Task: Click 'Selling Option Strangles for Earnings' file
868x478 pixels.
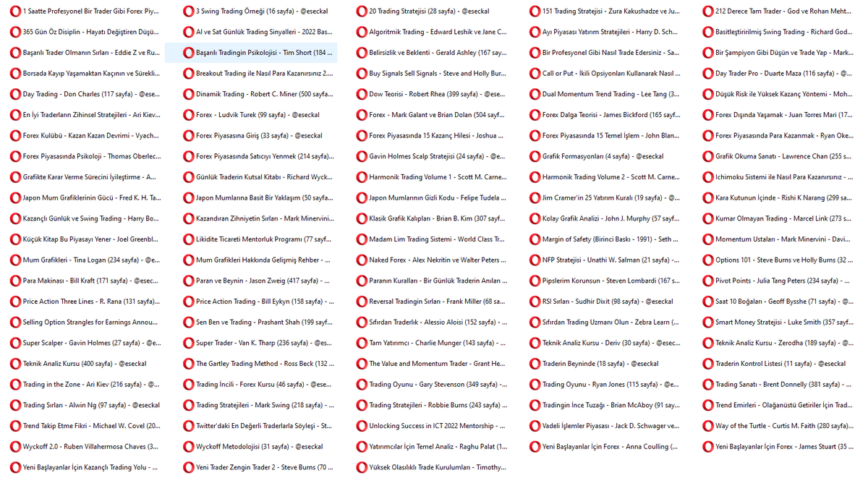Action: click(90, 323)
